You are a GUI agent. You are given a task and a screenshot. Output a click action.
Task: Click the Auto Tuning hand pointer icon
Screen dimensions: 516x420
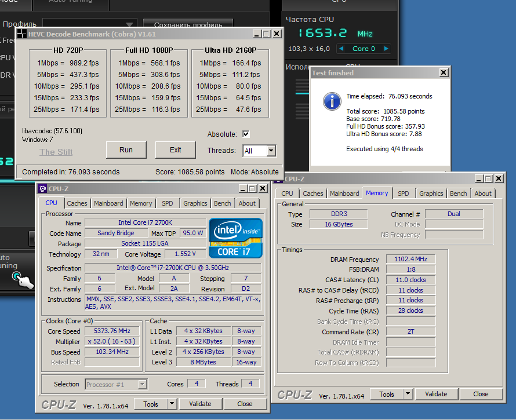click(23, 280)
